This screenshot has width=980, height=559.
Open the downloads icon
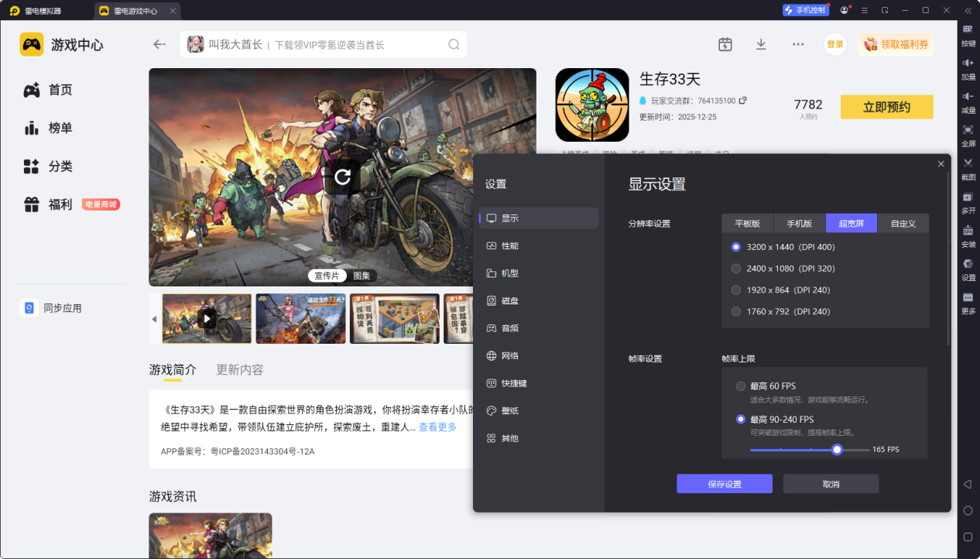pyautogui.click(x=761, y=44)
